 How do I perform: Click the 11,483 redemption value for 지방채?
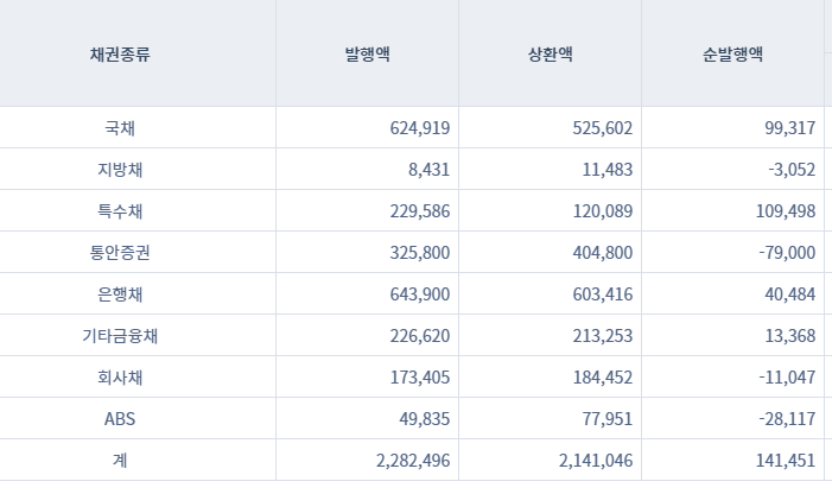tap(606, 170)
